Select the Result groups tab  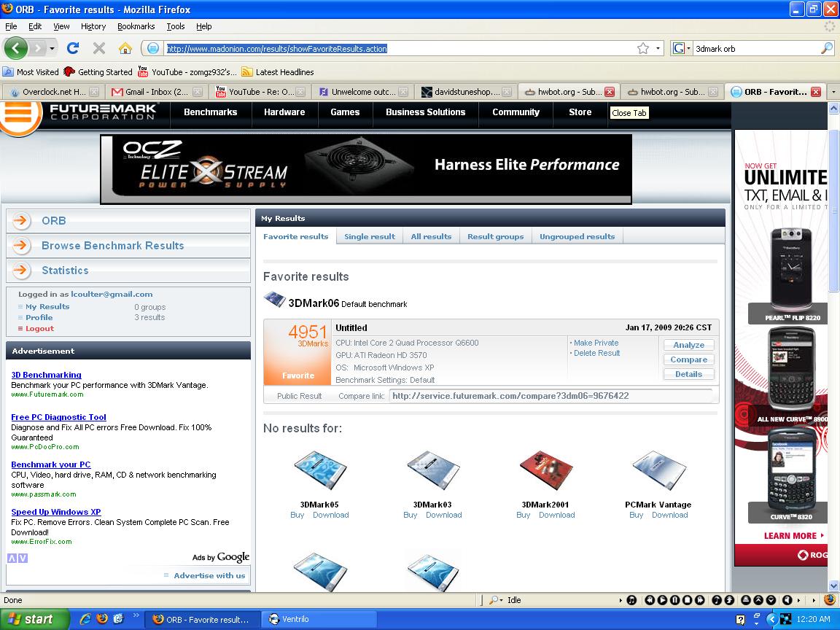496,236
